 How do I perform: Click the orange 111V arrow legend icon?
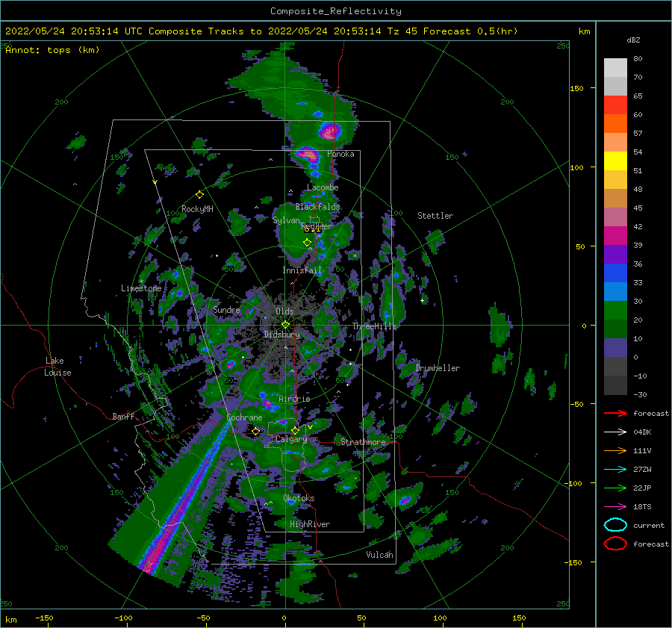pos(615,450)
